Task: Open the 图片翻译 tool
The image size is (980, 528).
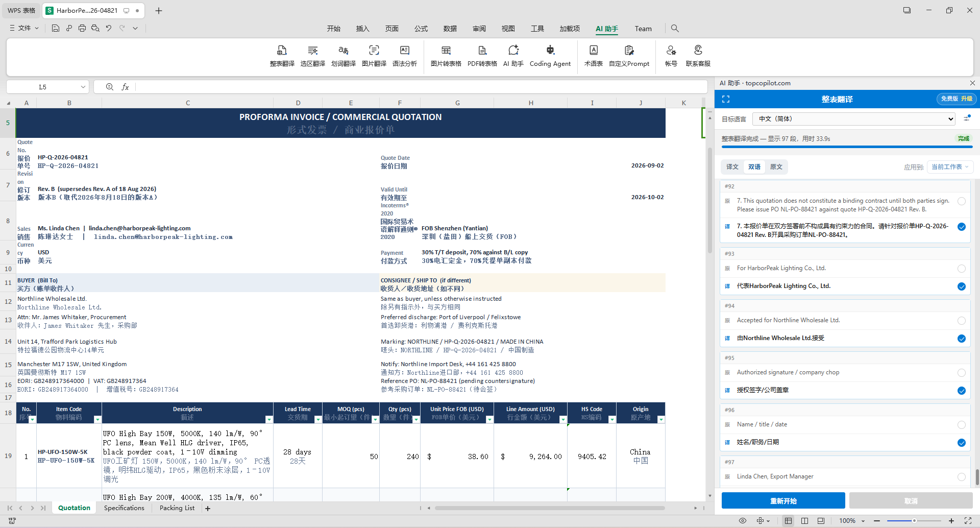Action: [x=374, y=56]
